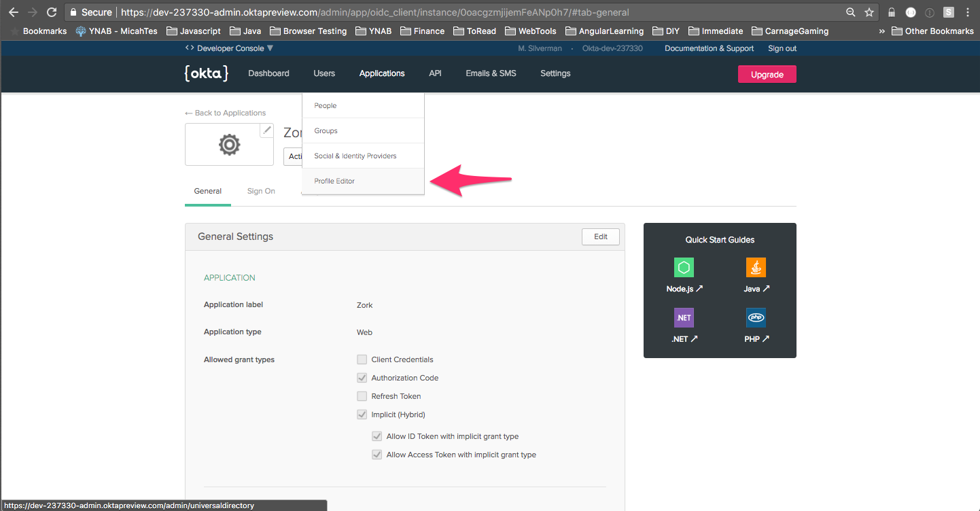Click the pencil icon to edit app logo
980x511 pixels.
[x=267, y=130]
